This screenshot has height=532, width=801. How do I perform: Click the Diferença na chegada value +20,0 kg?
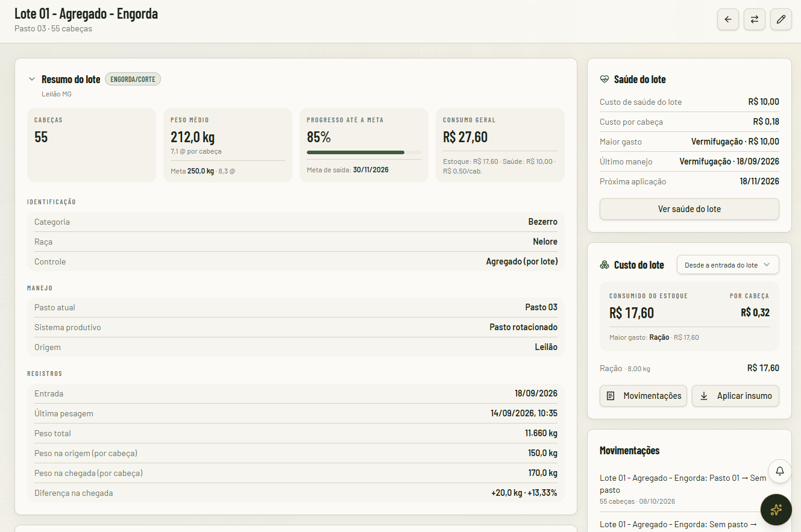coord(507,493)
